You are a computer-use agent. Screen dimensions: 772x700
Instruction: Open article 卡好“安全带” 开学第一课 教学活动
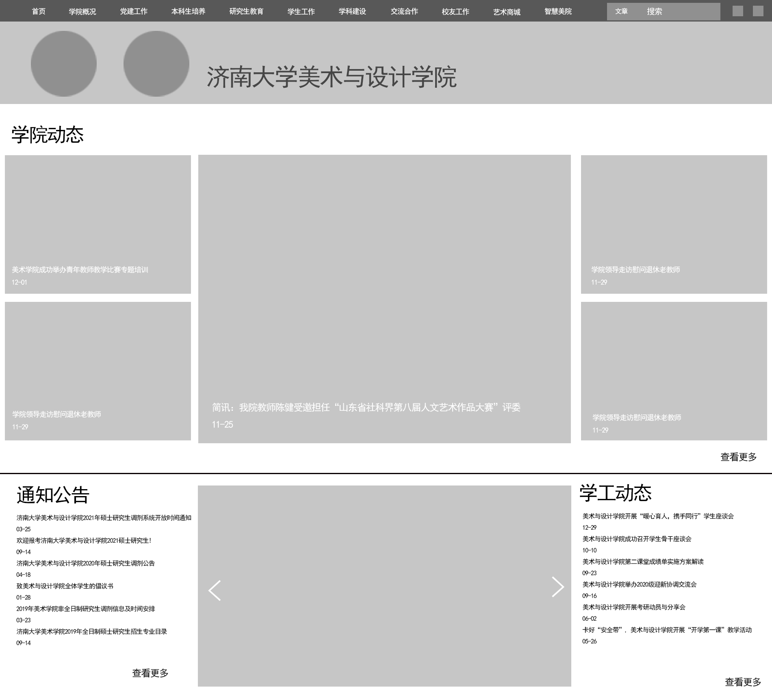(x=667, y=630)
